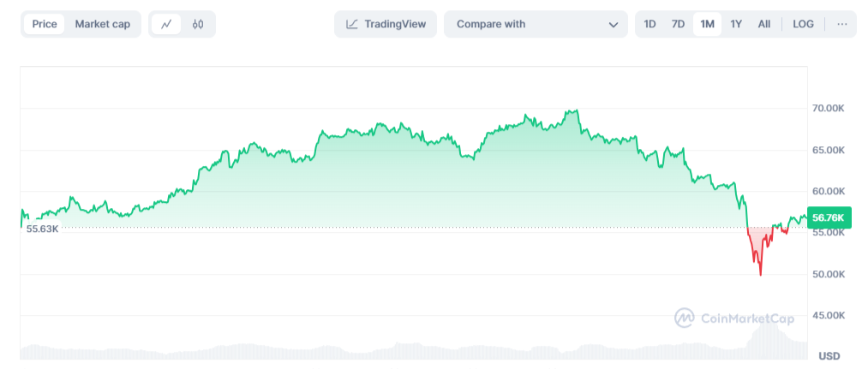Select the Price view toggle

(45, 24)
